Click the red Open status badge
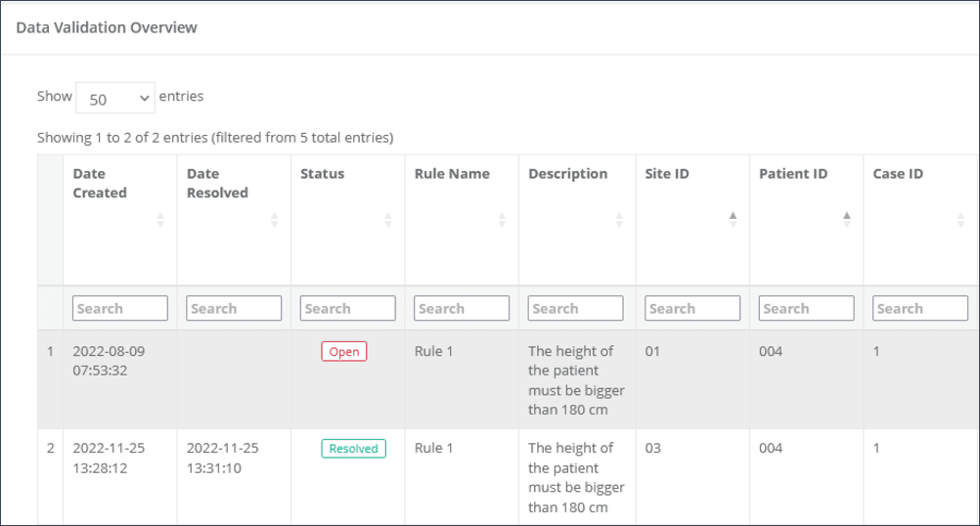The height and width of the screenshot is (526, 980). (x=344, y=352)
